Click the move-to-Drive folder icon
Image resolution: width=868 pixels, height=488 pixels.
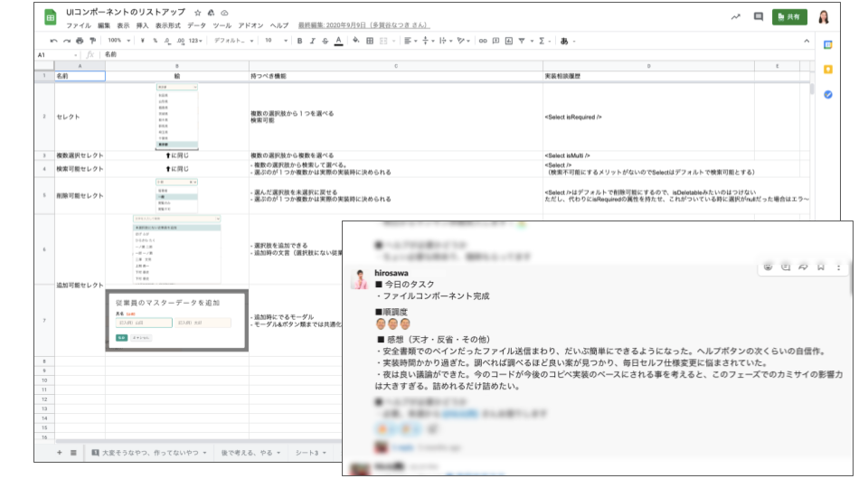[x=211, y=13]
